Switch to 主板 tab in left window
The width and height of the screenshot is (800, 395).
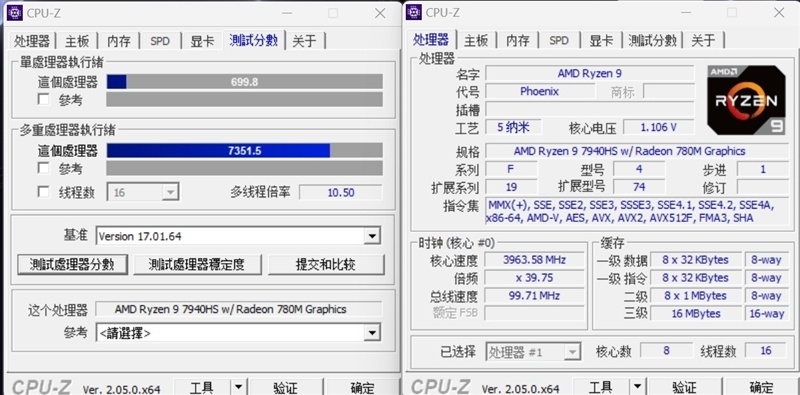click(x=77, y=41)
